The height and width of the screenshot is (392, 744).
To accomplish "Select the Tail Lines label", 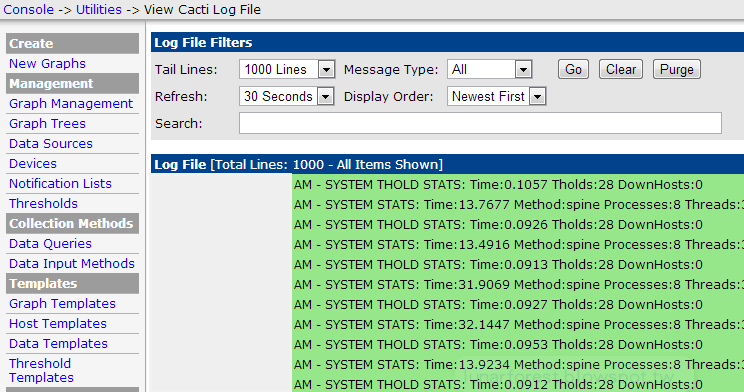I will pos(186,70).
